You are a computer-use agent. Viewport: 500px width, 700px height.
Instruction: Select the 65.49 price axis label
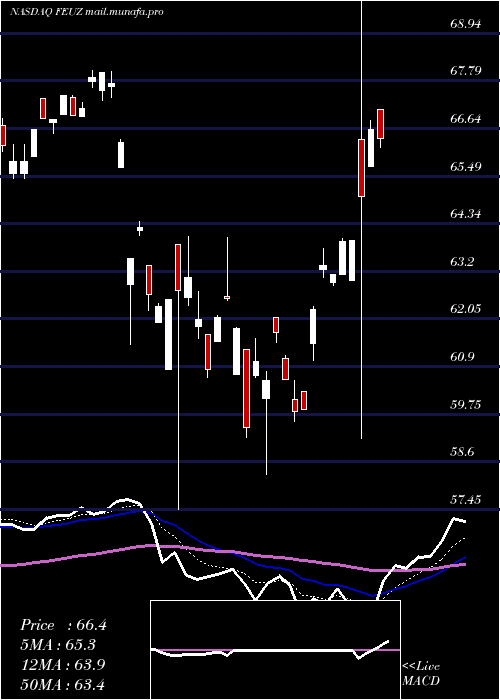[x=466, y=166]
